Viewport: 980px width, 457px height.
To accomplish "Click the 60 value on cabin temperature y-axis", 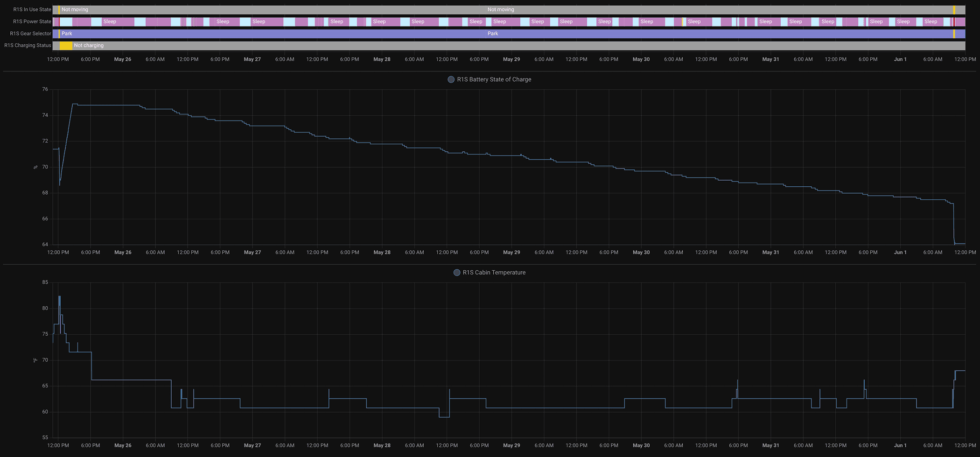I will (45, 412).
